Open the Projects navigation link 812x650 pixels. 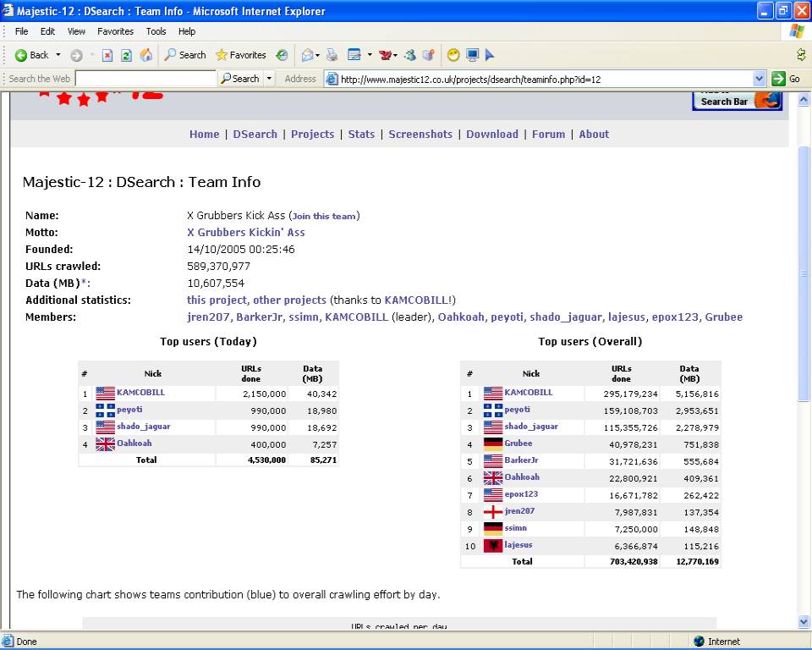pyautogui.click(x=312, y=135)
